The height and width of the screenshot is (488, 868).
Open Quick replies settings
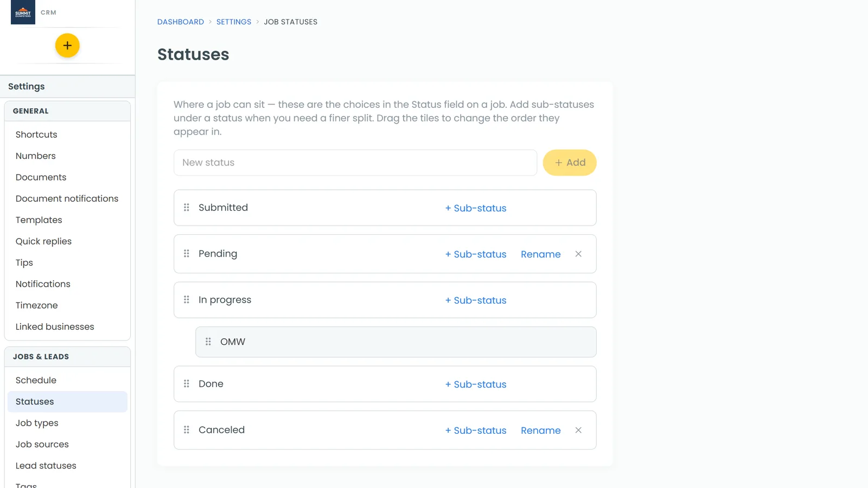tap(68, 241)
